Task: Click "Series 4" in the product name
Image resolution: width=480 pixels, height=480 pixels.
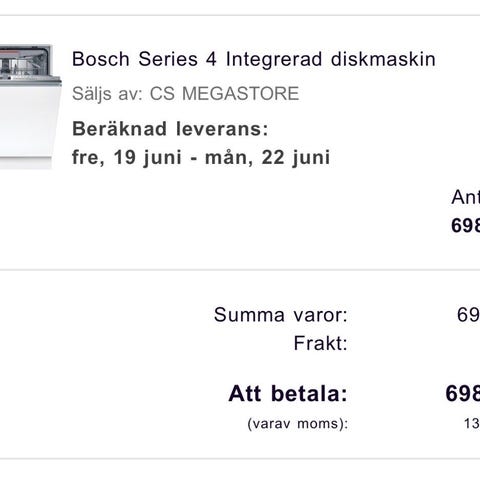Action: coord(178,59)
